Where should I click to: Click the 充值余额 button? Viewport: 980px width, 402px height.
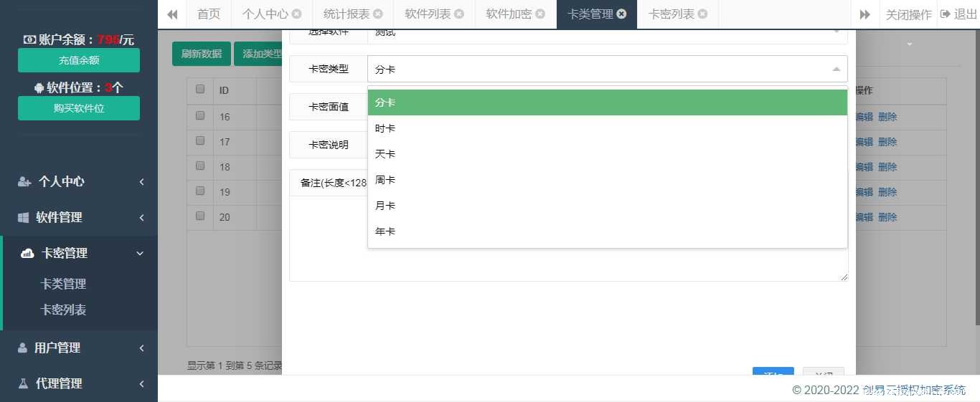pyautogui.click(x=79, y=60)
